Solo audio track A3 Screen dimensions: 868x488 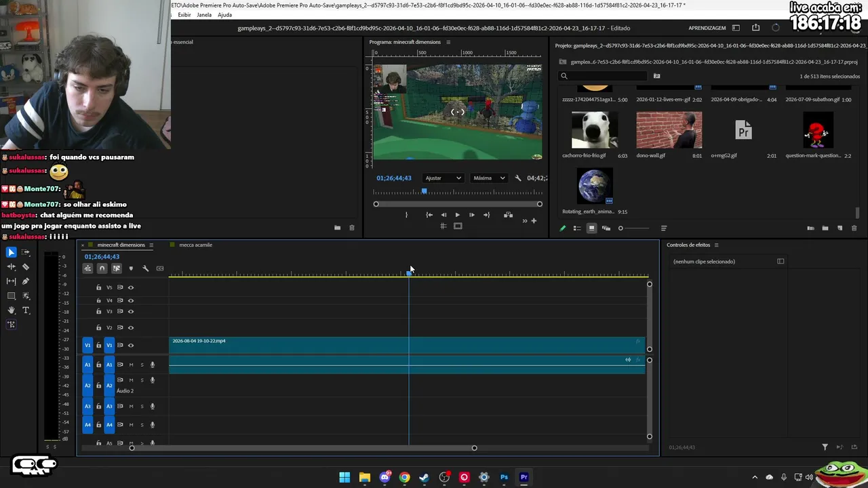142,407
